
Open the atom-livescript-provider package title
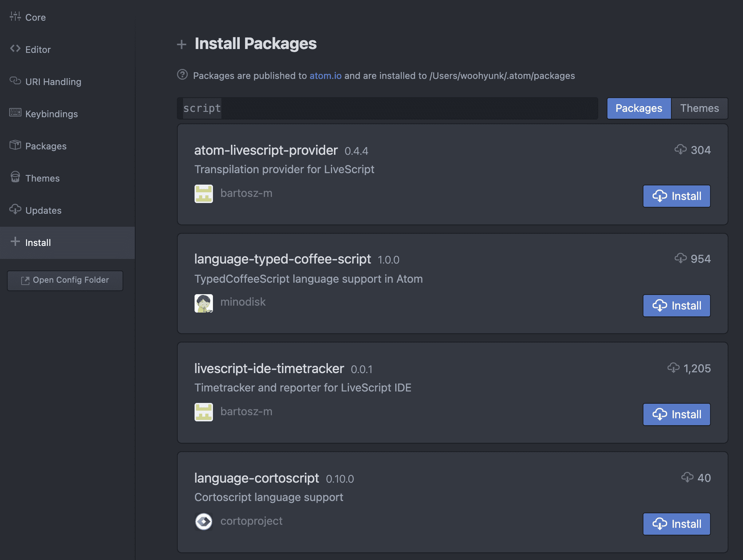click(266, 150)
